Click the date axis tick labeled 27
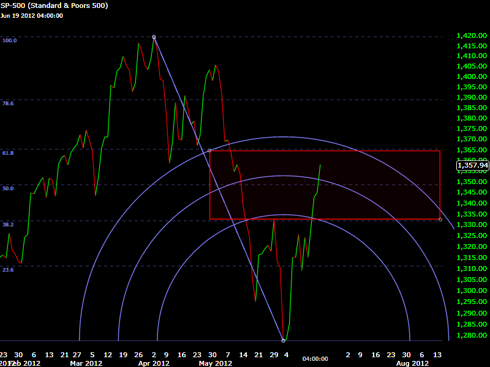Screen dimensions: 490x367 (77, 355)
